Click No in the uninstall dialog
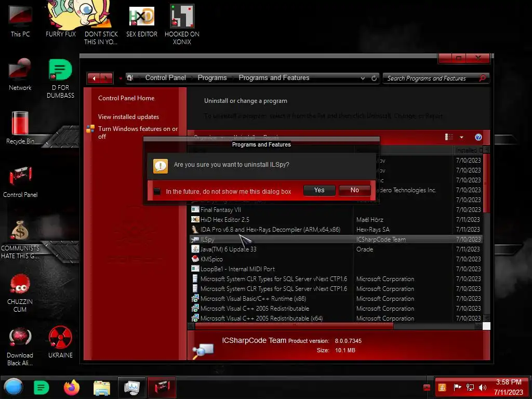 click(354, 190)
